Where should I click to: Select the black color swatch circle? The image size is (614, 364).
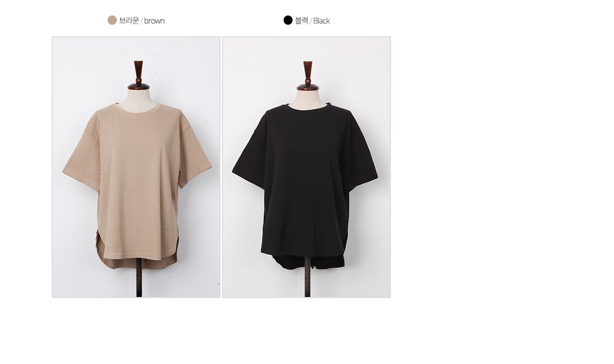[x=288, y=20]
